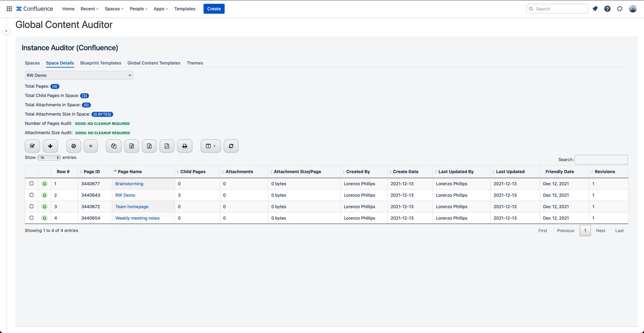
Task: Click the down arrow toolbar button
Action: [50, 146]
